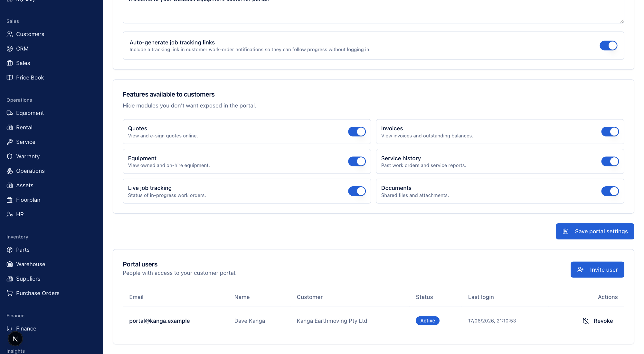Screen dimensions: 644x354
Task: Click portal@kanga.example email
Action: (159, 321)
